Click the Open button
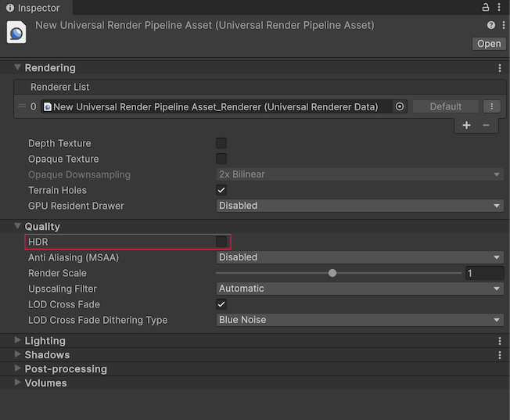 click(489, 44)
